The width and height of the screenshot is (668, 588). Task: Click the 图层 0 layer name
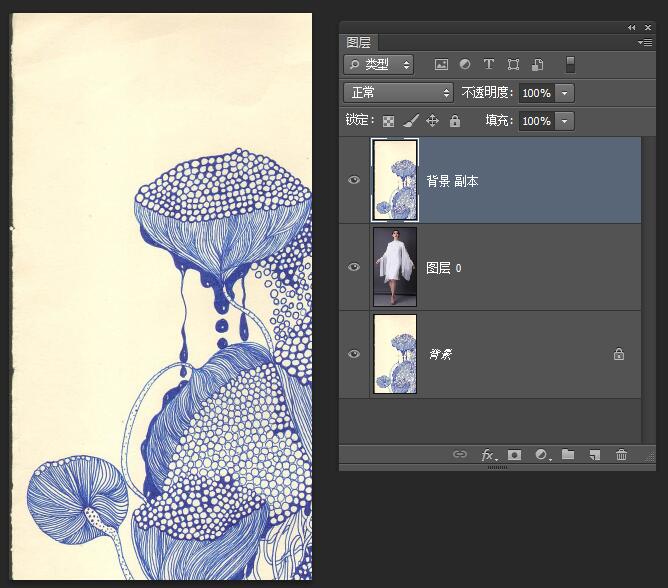tap(443, 268)
